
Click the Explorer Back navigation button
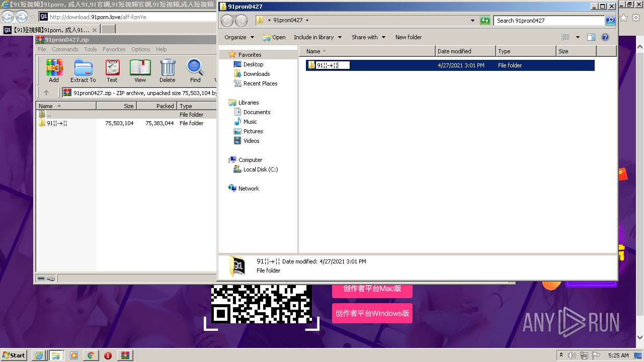(x=227, y=21)
